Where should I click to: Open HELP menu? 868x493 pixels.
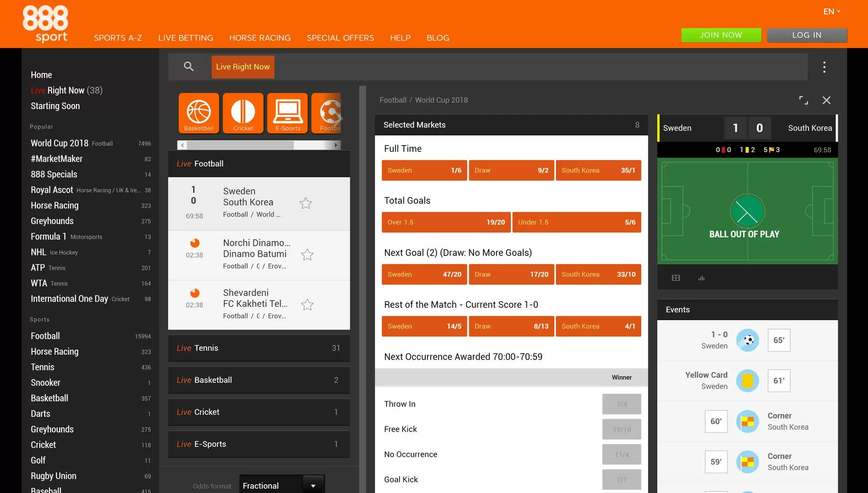tap(400, 38)
